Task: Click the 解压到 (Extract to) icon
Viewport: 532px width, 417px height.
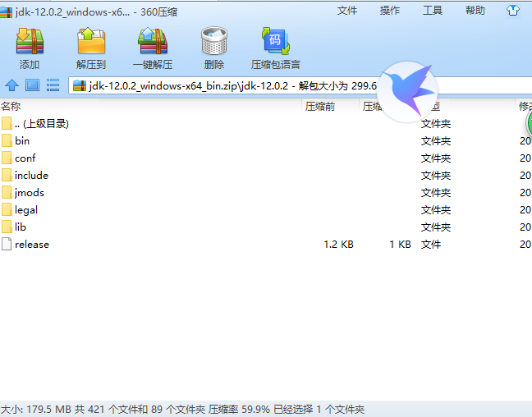Action: point(91,41)
